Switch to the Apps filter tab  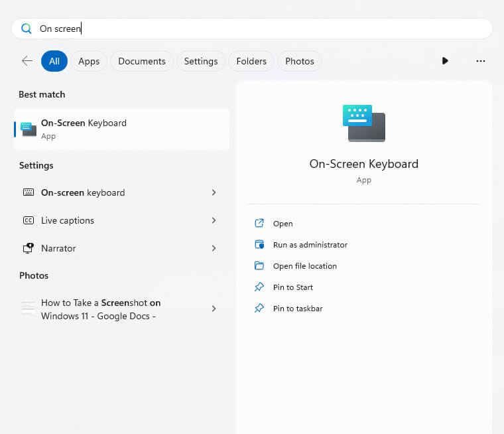[x=89, y=61]
